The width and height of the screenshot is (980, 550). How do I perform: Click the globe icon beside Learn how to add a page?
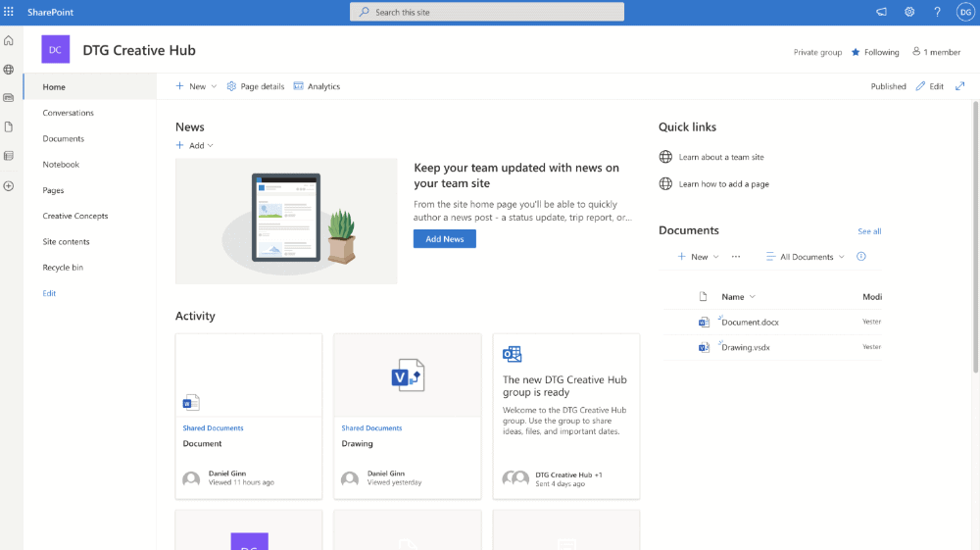665,183
